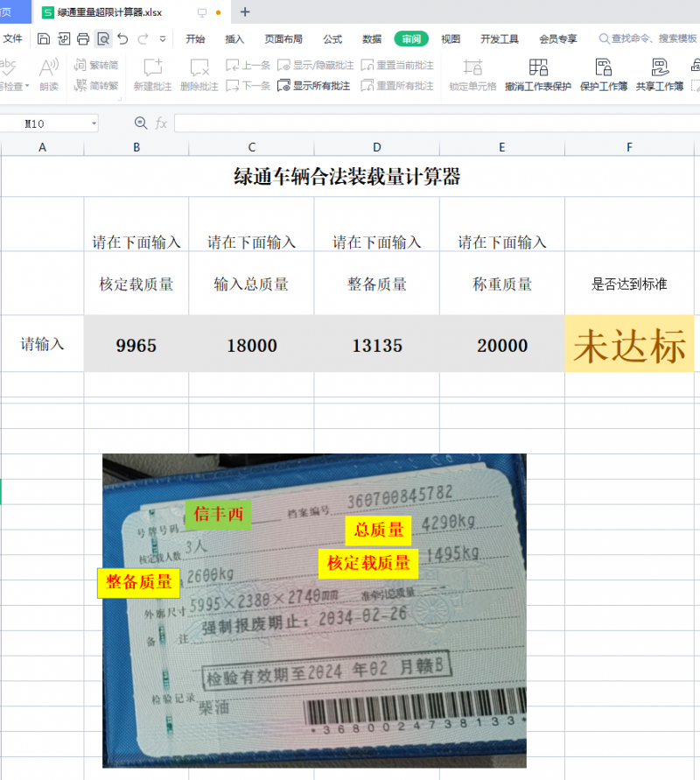Click the Save icon in quick toolbar

(x=44, y=39)
